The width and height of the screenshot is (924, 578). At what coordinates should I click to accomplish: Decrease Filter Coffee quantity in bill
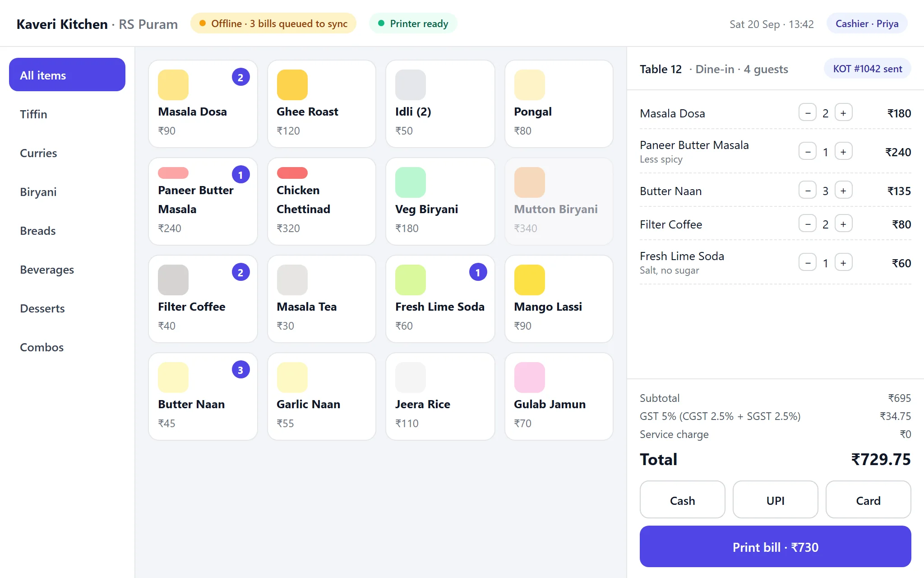point(807,224)
